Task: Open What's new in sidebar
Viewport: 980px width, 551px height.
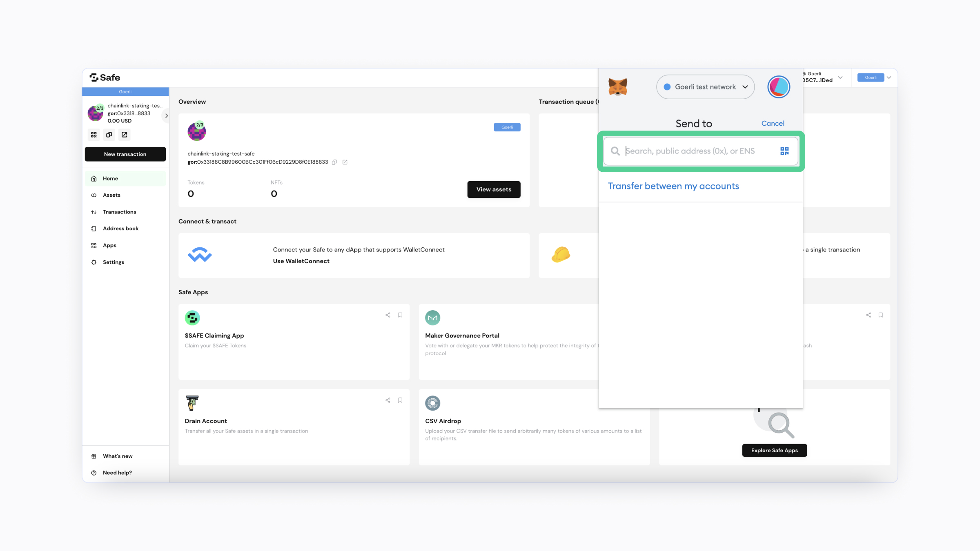Action: pyautogui.click(x=125, y=456)
